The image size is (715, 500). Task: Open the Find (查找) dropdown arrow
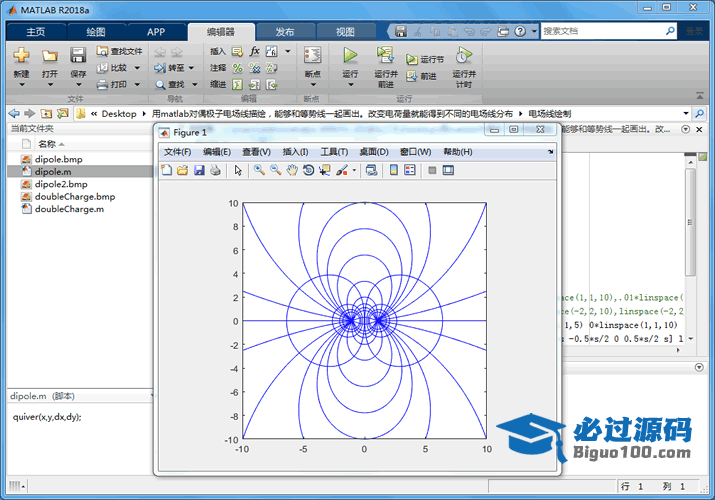[195, 84]
